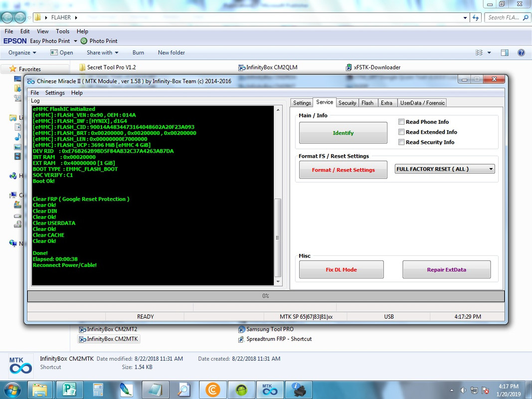532x399 pixels.
Task: Open Explorer View menu
Action: pos(42,31)
